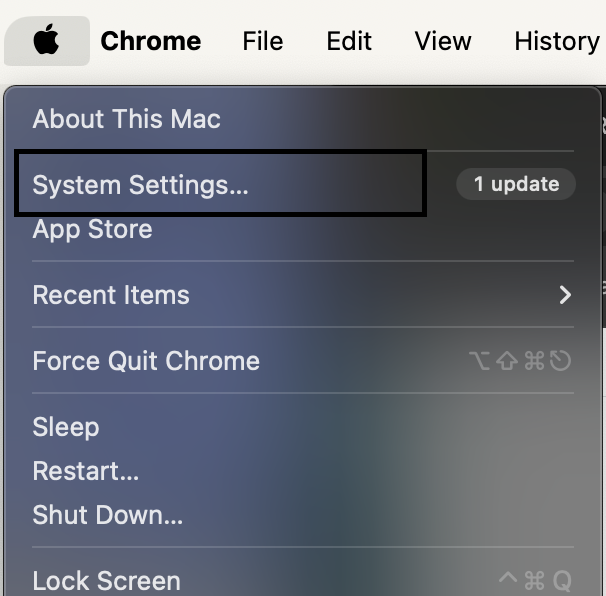
Task: Select About This Mac
Action: (127, 118)
